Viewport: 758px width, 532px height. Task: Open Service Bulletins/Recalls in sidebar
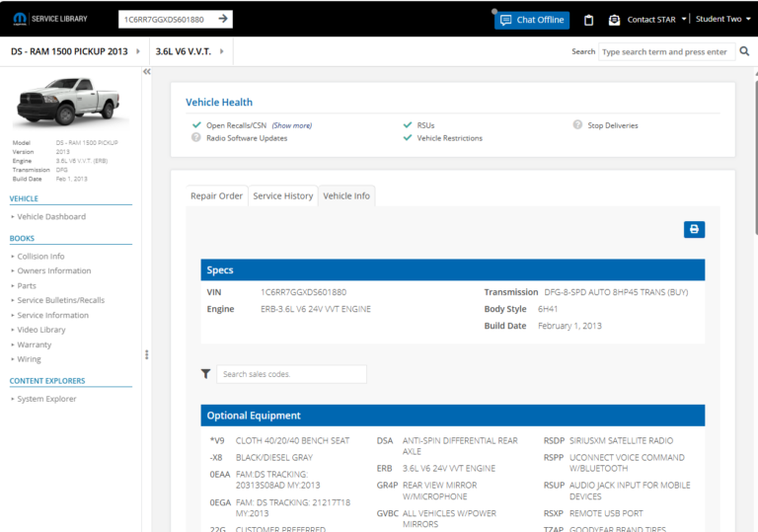60,300
